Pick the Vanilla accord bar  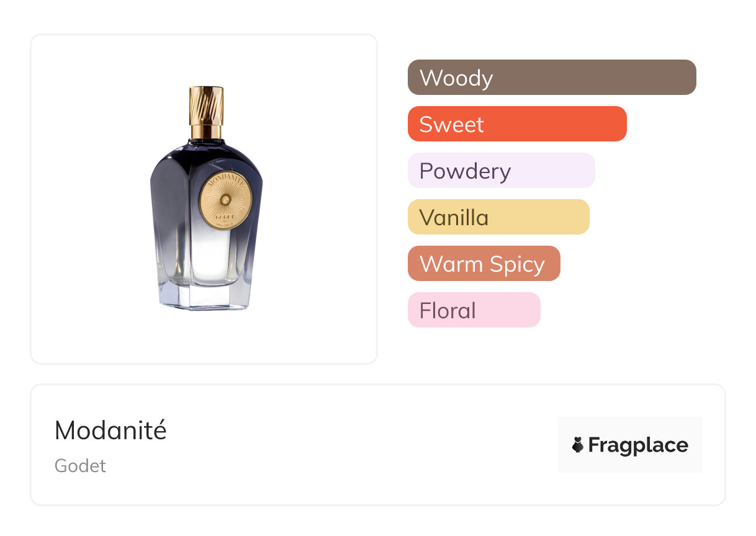[498, 217]
